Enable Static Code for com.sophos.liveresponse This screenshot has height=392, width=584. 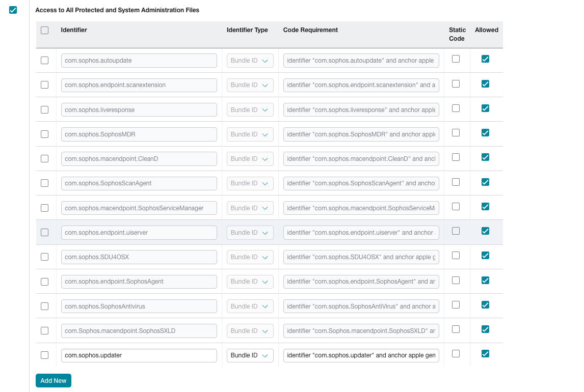tap(456, 108)
